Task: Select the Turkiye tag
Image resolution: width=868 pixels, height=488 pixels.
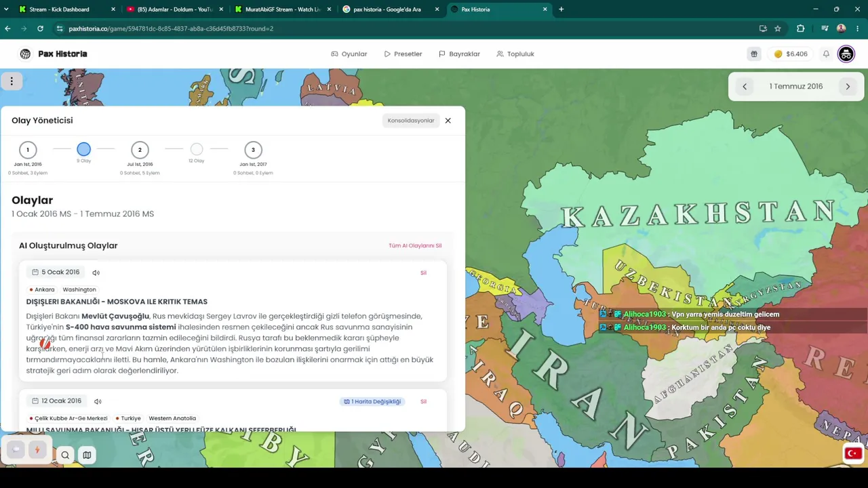Action: click(128, 418)
